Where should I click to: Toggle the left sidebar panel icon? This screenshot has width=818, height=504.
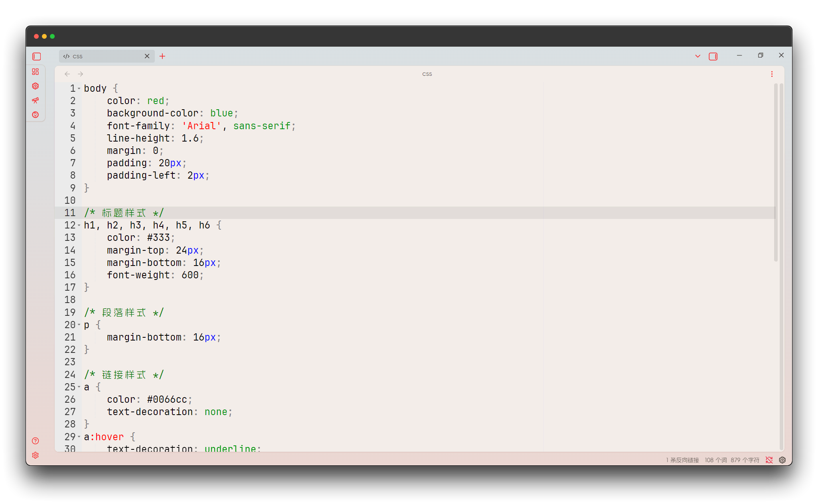coord(36,56)
